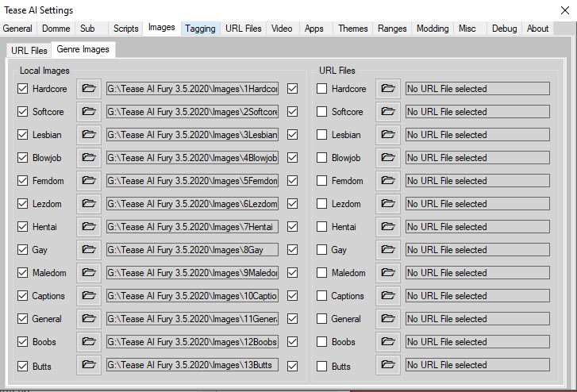Toggle checkbox right of 12Boobs path field
Viewport: 577px width, 392px height.
pyautogui.click(x=293, y=341)
